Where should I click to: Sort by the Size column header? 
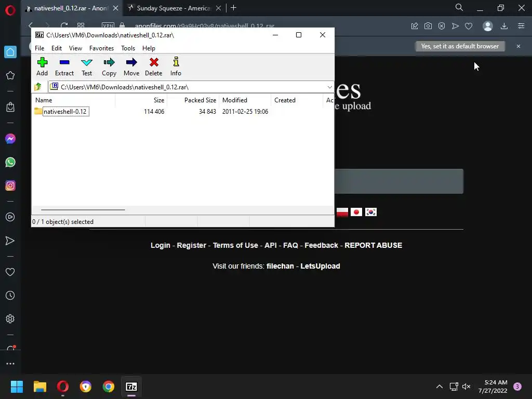click(141, 100)
